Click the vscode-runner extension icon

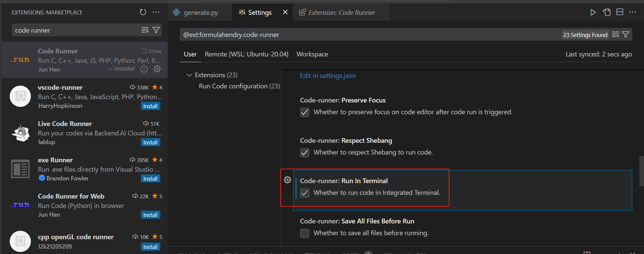point(20,96)
